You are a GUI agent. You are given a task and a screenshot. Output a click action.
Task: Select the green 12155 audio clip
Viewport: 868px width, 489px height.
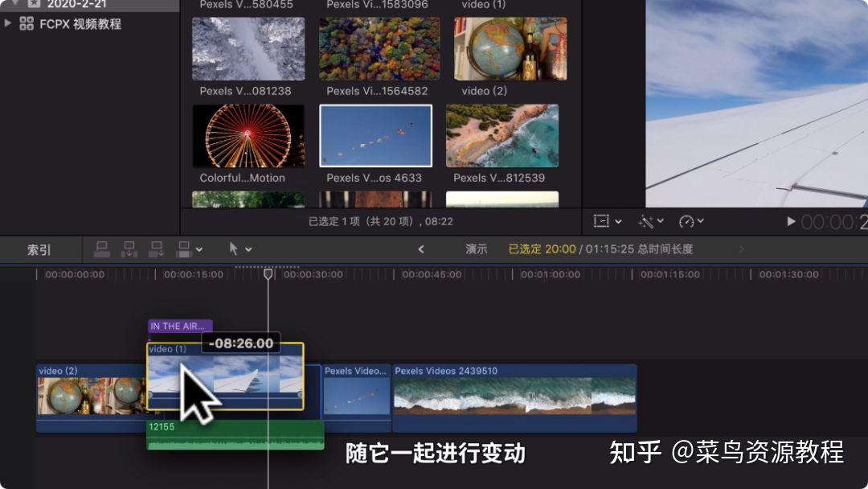235,435
